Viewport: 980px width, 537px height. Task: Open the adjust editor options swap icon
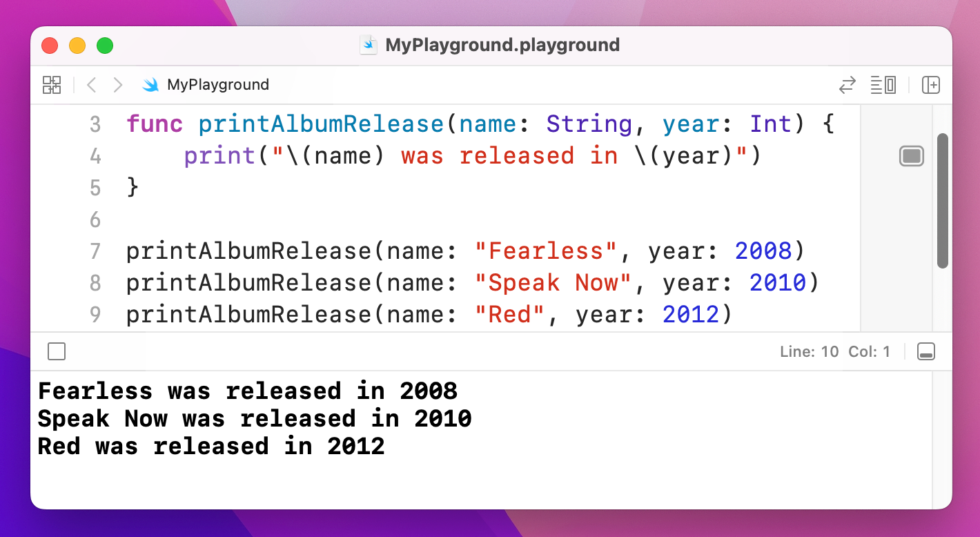click(x=847, y=85)
